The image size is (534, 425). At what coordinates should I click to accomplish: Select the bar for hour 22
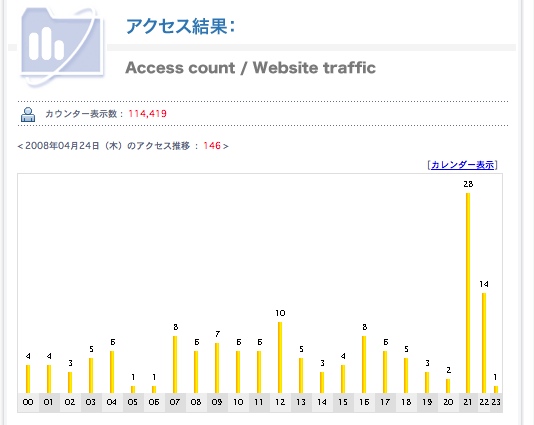(x=484, y=343)
